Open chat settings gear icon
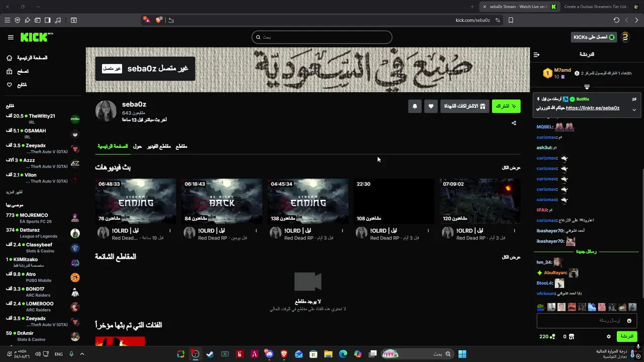Image resolution: width=644 pixels, height=362 pixels. (608, 336)
